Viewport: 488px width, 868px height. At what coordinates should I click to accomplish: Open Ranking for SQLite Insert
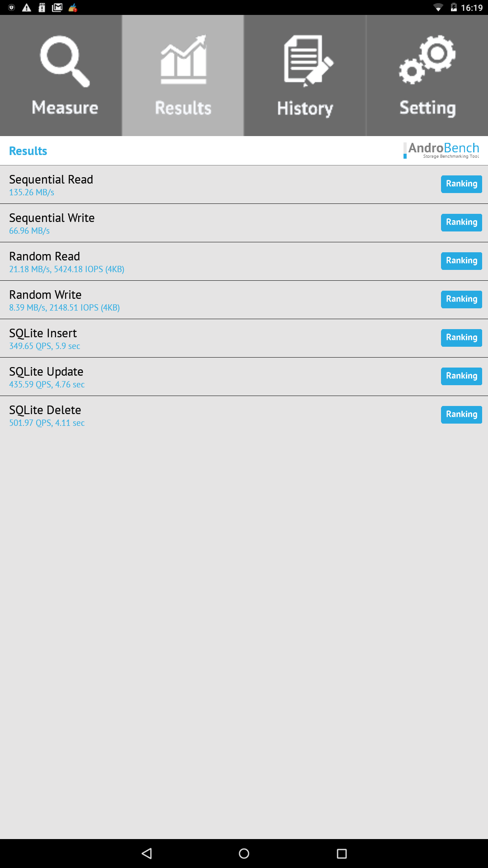pyautogui.click(x=461, y=338)
